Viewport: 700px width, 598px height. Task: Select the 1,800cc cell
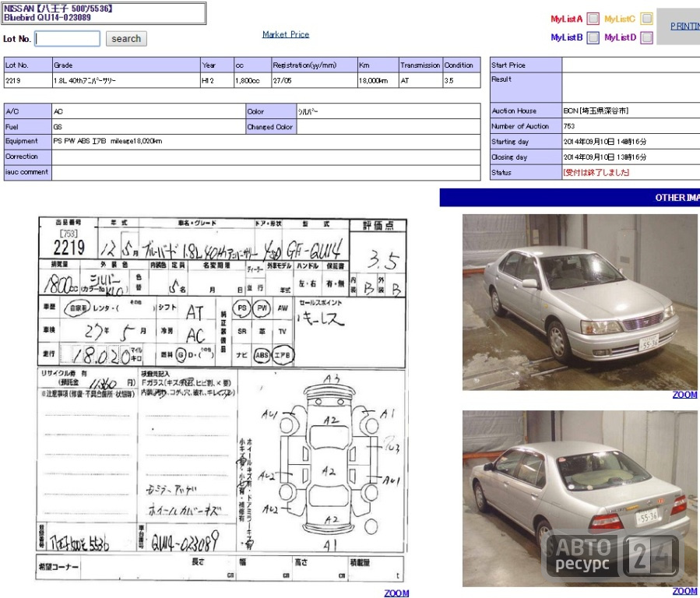[x=252, y=80]
